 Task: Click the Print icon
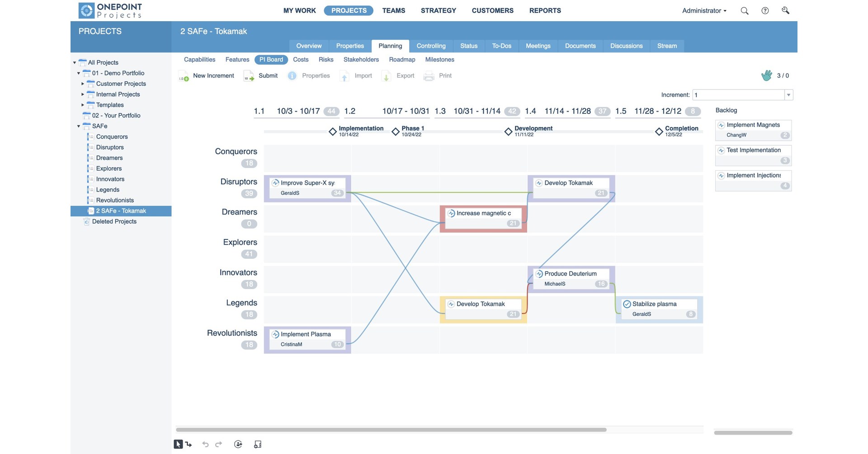pyautogui.click(x=428, y=75)
